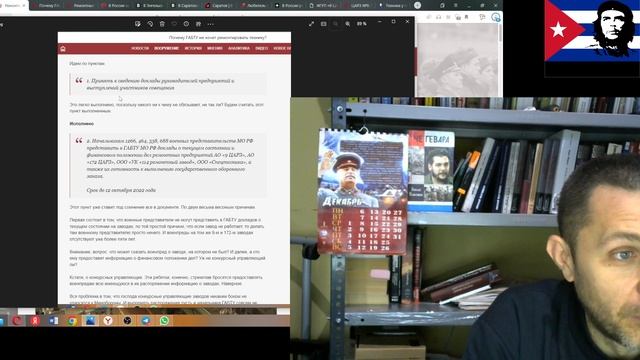640x360 pixels.
Task: Click the home icon in red site navigation
Action: coord(63,49)
